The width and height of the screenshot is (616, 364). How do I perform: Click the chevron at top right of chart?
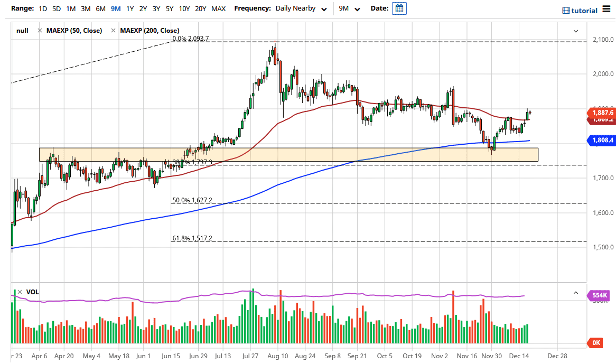pos(576,31)
